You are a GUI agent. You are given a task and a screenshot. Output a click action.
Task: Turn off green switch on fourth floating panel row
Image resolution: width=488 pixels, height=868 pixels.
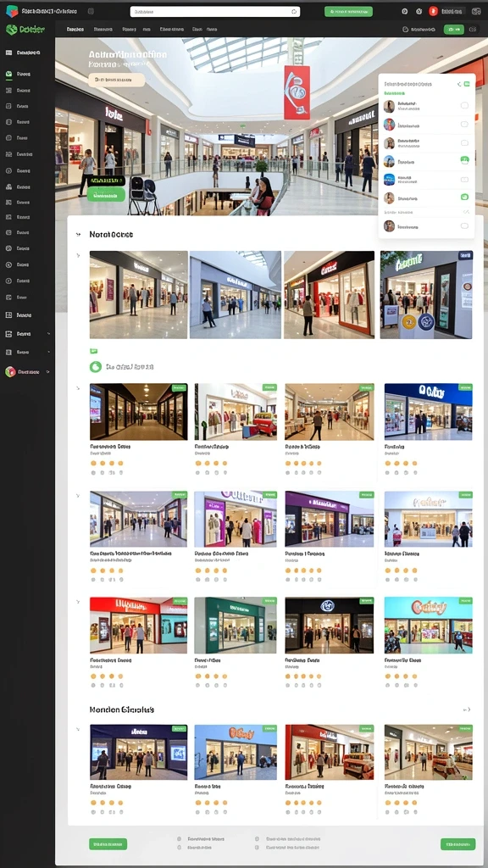tap(465, 160)
